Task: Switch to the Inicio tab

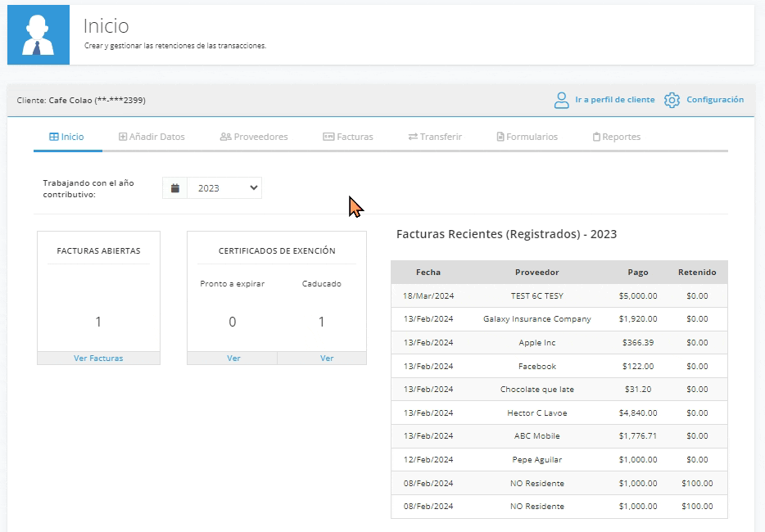Action: 67,137
